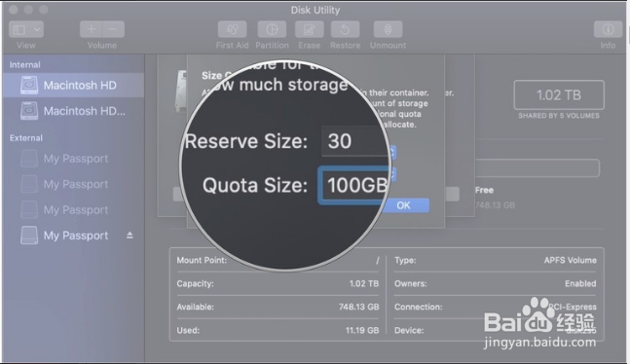Unmount the selected volume
Image resolution: width=630 pixels, height=364 pixels.
click(388, 29)
